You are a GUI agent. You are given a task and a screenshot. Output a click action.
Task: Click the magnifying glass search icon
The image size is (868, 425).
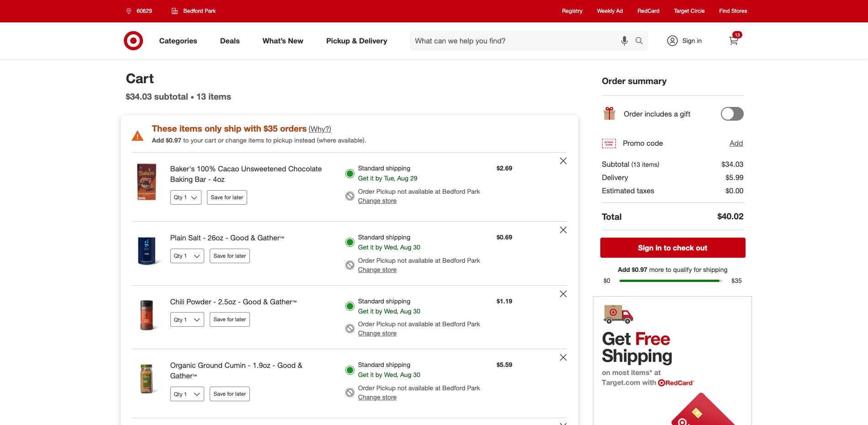click(639, 41)
